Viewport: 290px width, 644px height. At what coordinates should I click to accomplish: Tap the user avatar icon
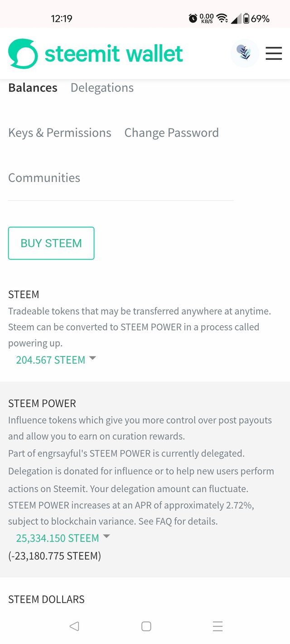(x=245, y=53)
